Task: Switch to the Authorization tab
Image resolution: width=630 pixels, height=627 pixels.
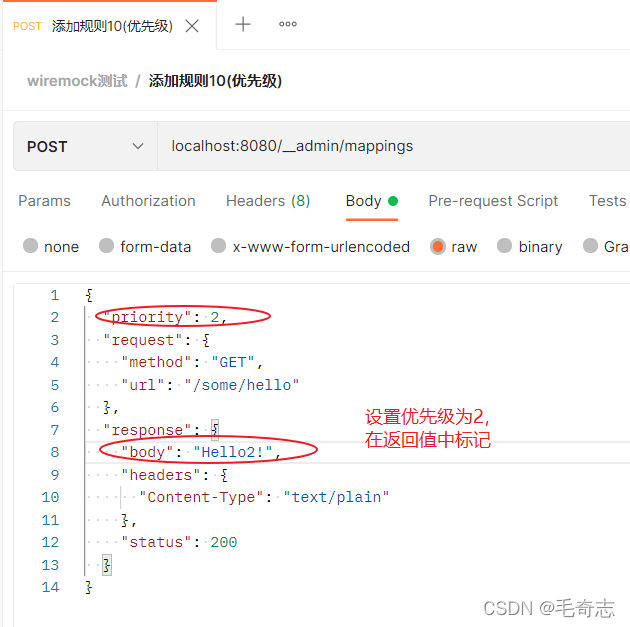Action: [x=148, y=201]
